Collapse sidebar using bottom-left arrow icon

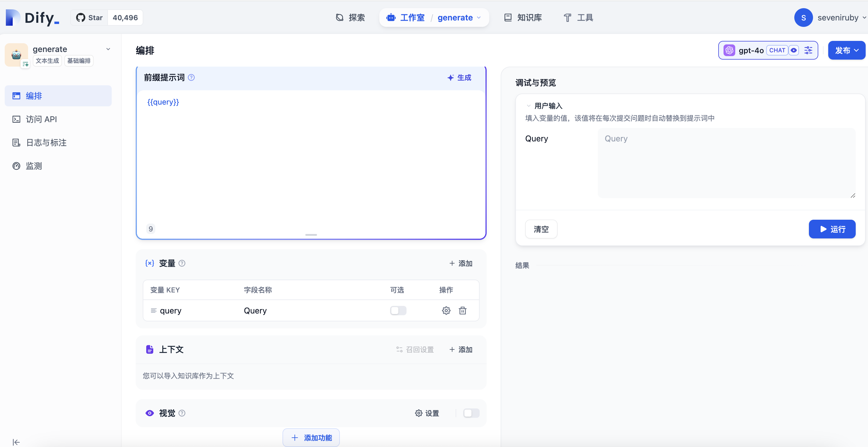(x=15, y=442)
